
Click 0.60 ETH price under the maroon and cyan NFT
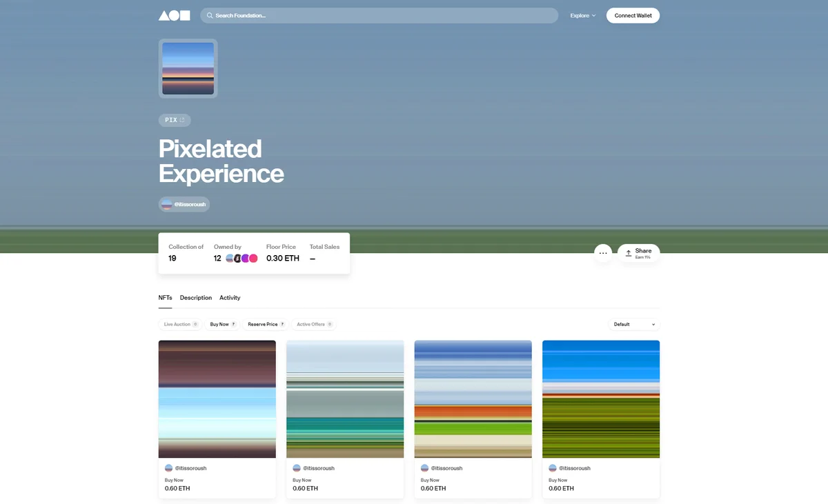(x=177, y=488)
